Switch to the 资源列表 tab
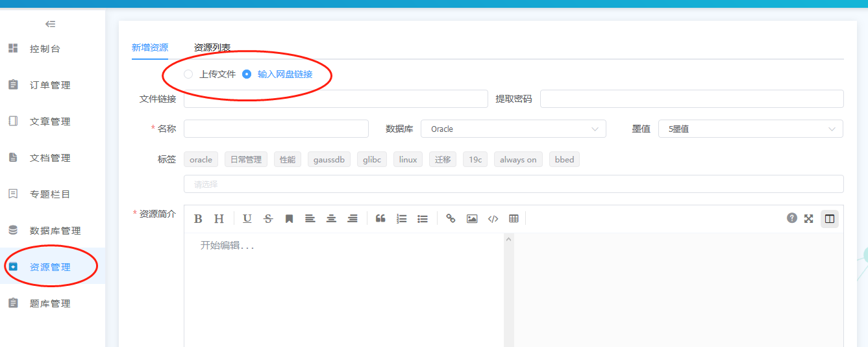868x347 pixels. click(212, 47)
